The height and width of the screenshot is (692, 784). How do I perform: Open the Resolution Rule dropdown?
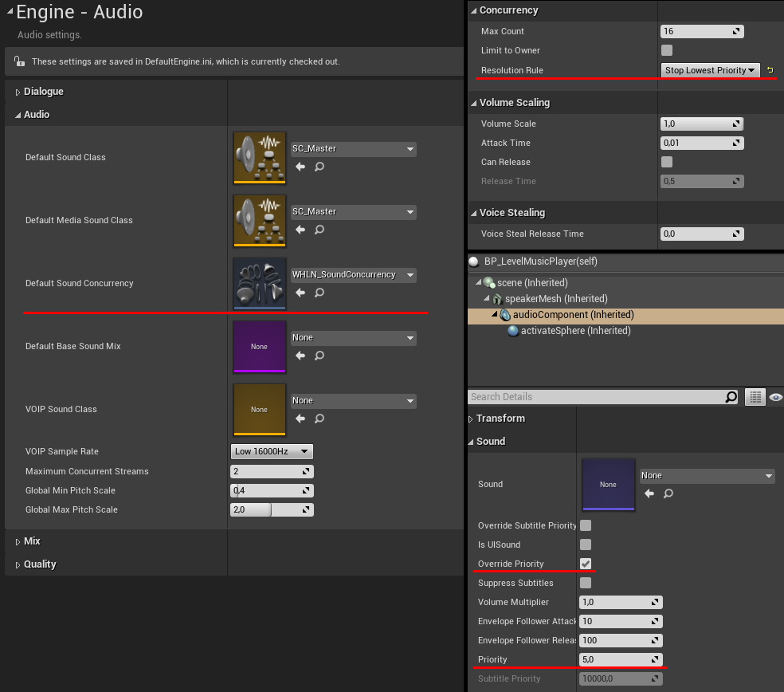[710, 70]
